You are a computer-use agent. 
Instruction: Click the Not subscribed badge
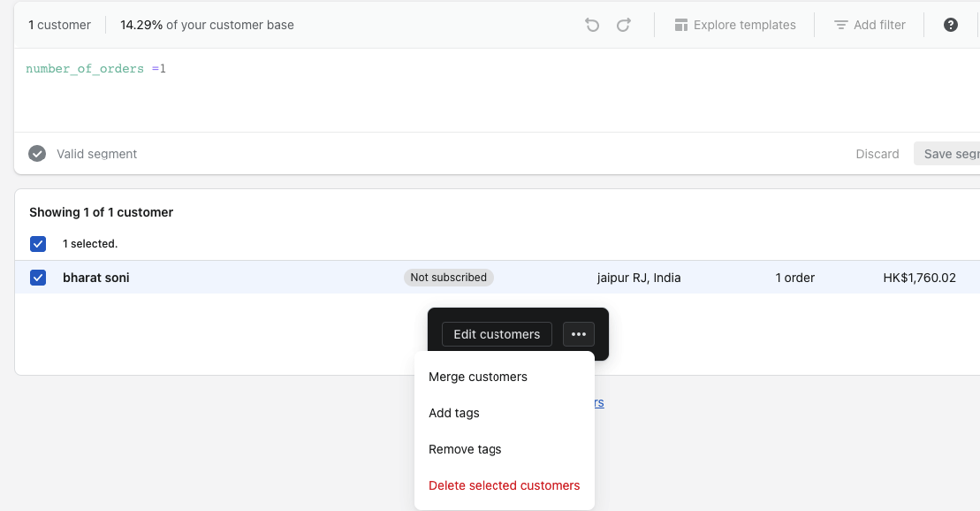(449, 278)
